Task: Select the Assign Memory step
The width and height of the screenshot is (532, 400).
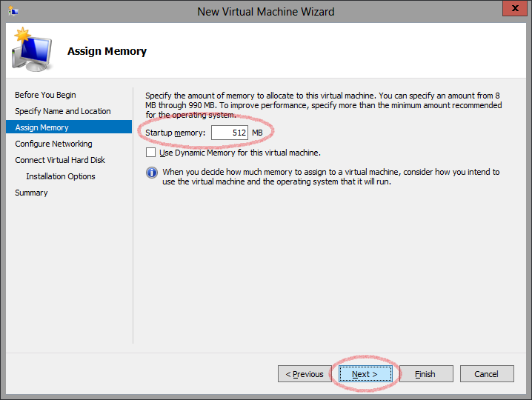Action: (41, 127)
